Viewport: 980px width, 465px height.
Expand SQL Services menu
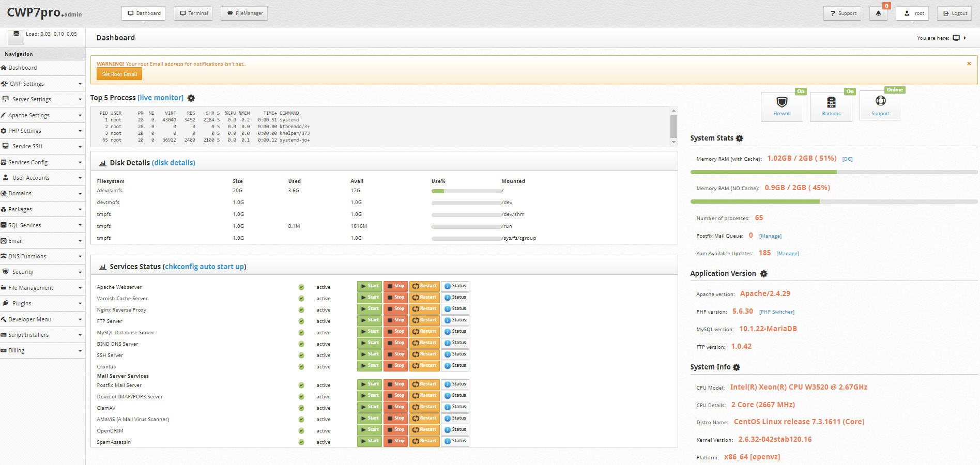point(41,225)
